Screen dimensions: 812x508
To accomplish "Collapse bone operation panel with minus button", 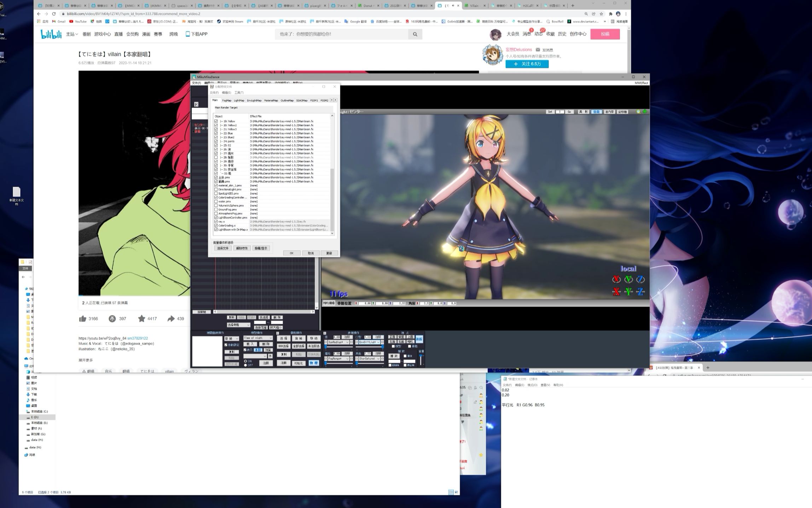I will [278, 333].
